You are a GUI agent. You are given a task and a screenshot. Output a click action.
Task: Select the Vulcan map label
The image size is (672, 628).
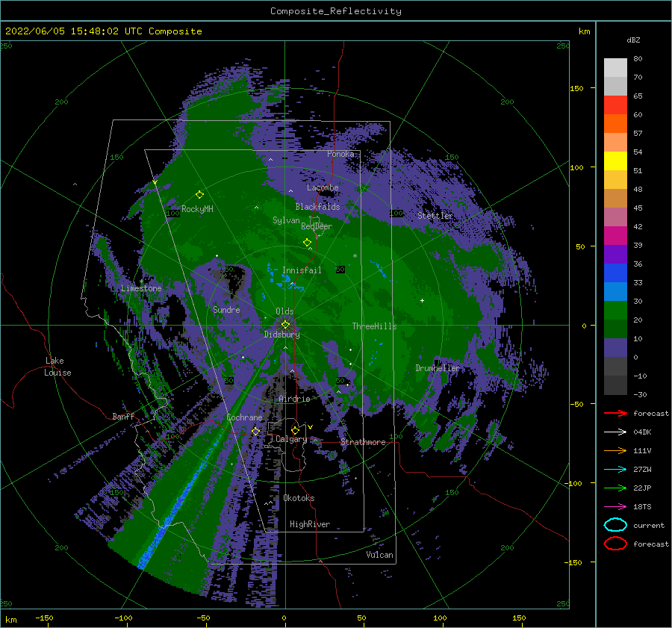point(379,555)
